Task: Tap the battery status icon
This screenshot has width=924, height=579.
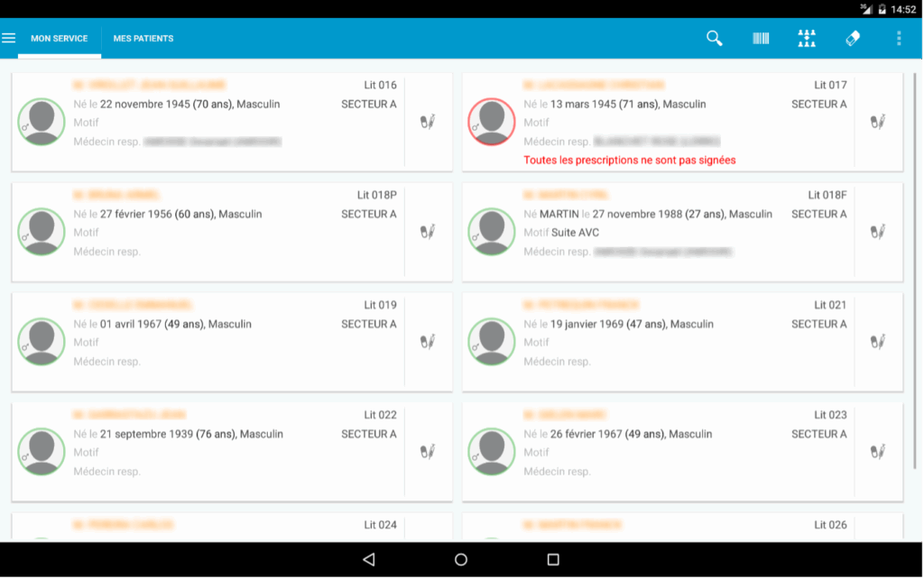Action: point(882,9)
